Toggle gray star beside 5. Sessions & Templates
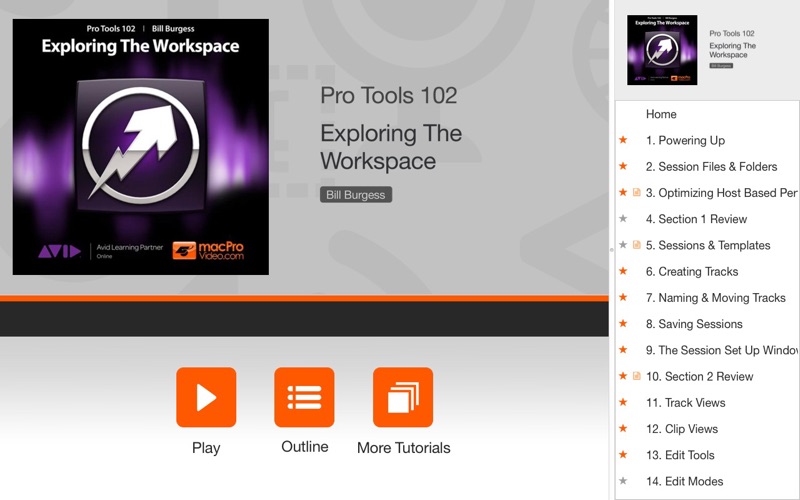800x500 pixels. [x=623, y=245]
